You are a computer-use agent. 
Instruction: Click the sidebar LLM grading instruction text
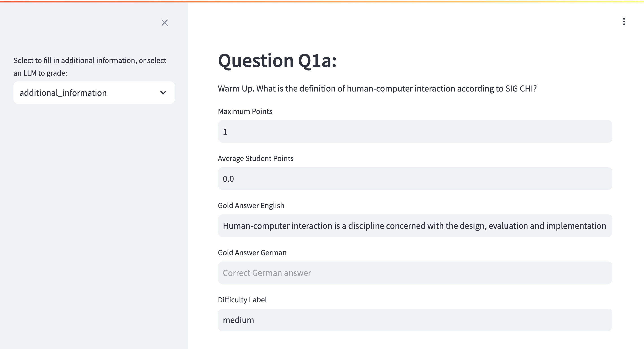tap(90, 67)
